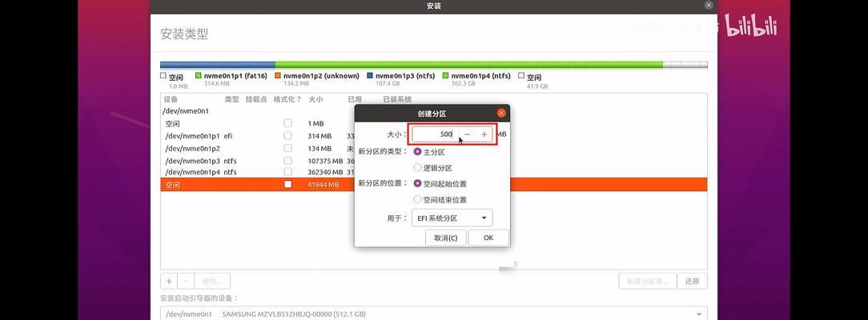Close the 安装 installer window
This screenshot has height=320, width=868.
(709, 5)
